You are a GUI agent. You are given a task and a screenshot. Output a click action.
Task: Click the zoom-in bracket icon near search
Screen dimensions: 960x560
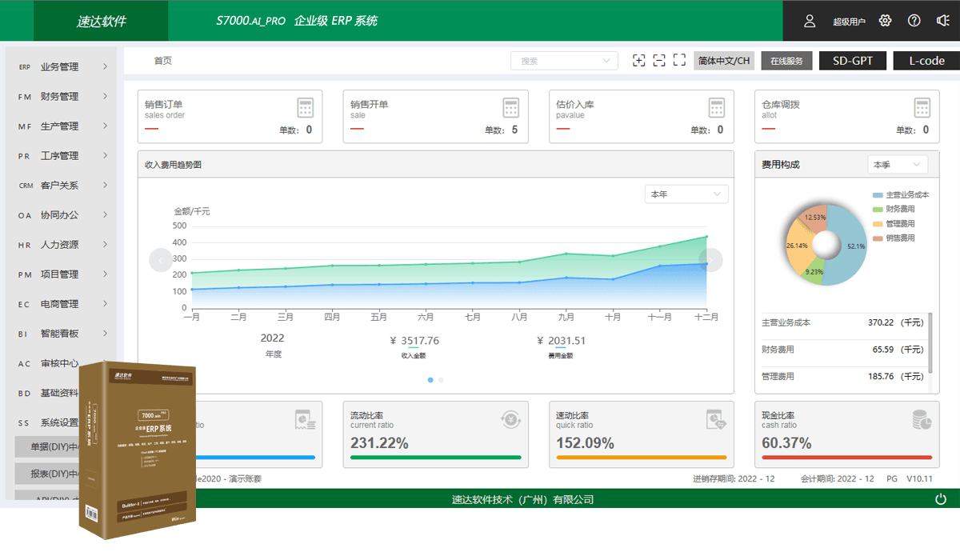coord(639,60)
